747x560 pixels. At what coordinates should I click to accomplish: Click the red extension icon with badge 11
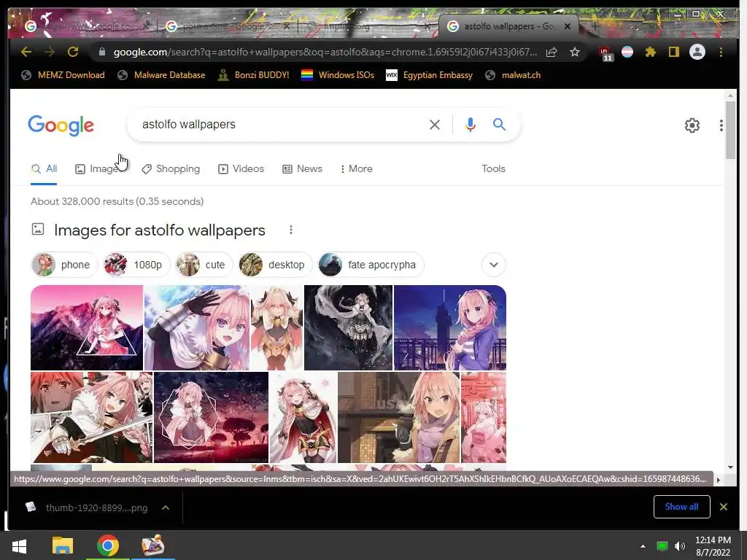click(605, 53)
